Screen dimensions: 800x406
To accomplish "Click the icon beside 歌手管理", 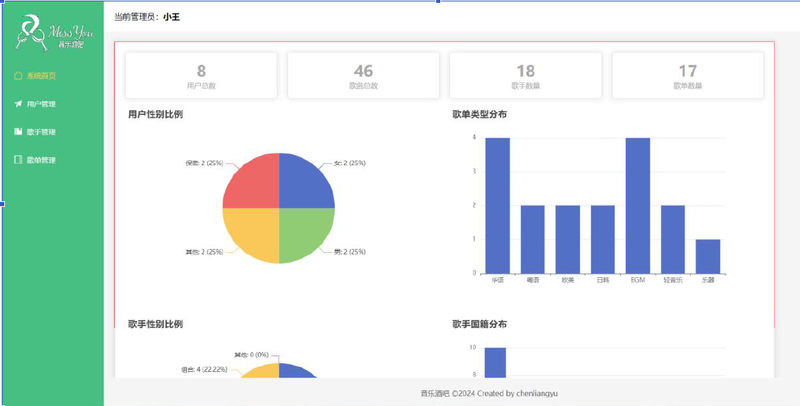I will click(x=18, y=132).
